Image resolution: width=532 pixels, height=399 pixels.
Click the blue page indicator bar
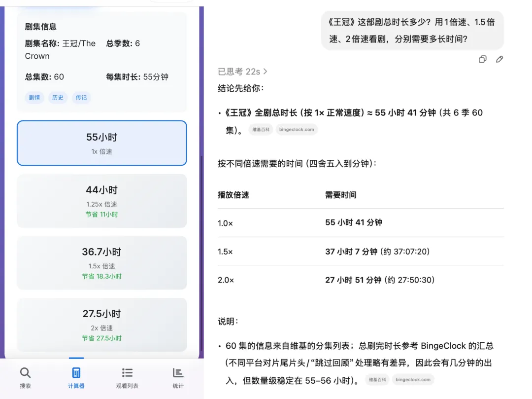76,359
